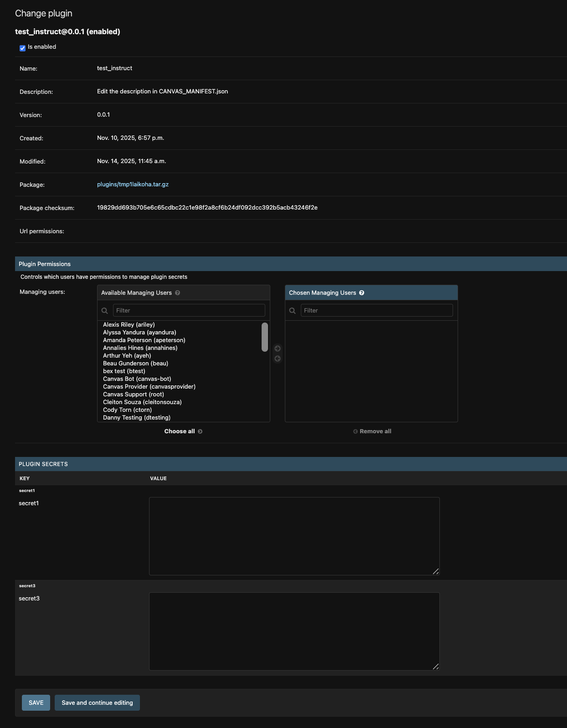Click the Created date Nov. 10, 2025 value
Viewport: 567px width, 728px height.
pos(130,138)
